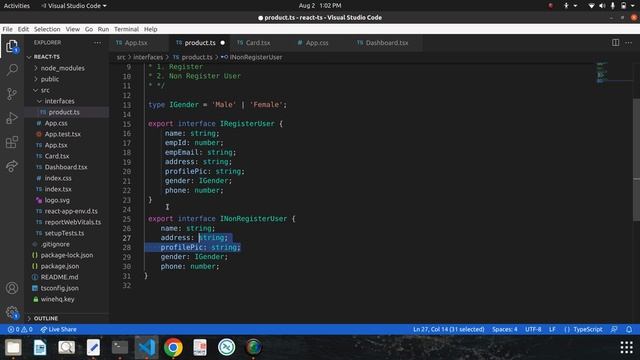Open the Show Applications grid
The width and height of the screenshot is (640, 360).
[x=626, y=347]
